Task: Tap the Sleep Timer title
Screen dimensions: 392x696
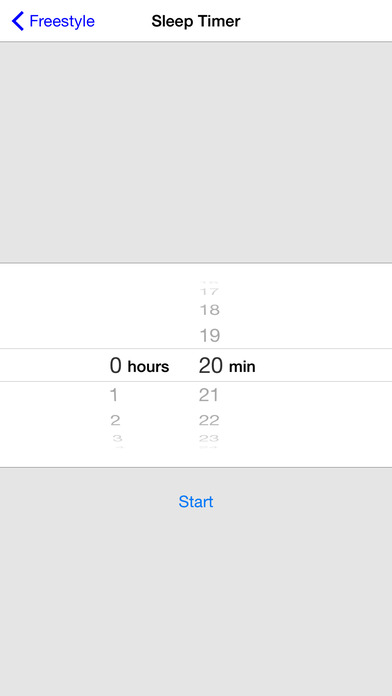Action: click(x=196, y=21)
